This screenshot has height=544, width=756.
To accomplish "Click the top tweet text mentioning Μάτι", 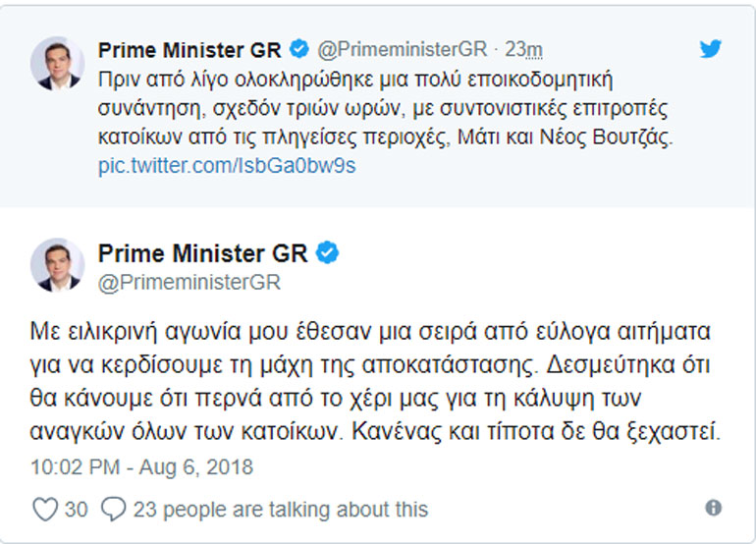I will (x=393, y=138).
